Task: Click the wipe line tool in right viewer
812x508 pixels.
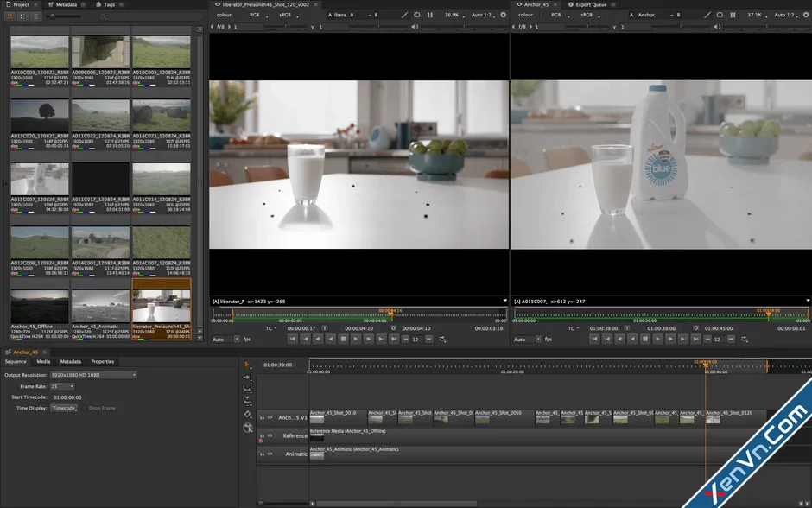Action: [707, 15]
